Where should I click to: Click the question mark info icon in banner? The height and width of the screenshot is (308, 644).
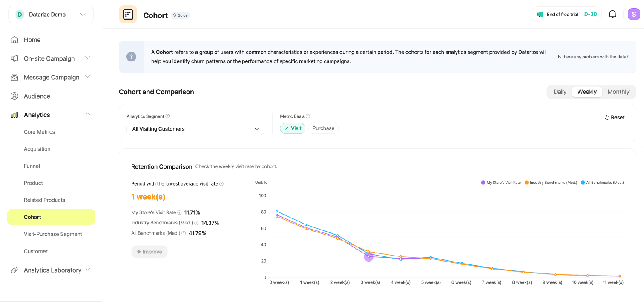(x=131, y=56)
